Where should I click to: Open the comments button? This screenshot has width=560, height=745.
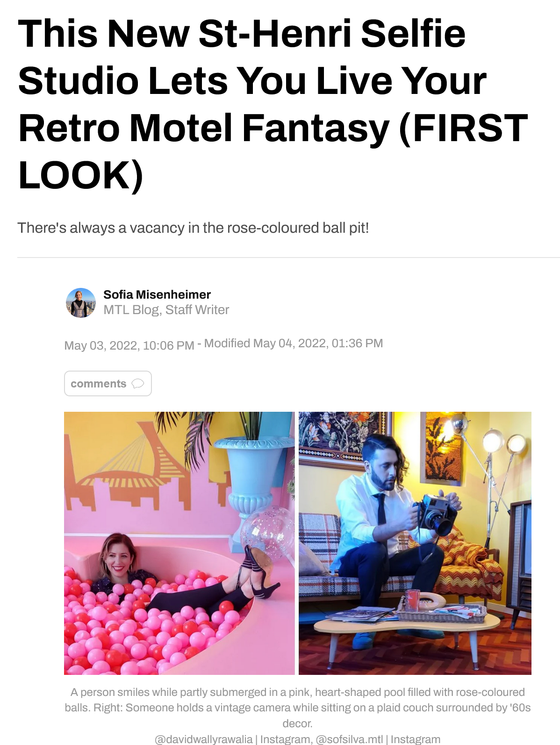point(108,384)
